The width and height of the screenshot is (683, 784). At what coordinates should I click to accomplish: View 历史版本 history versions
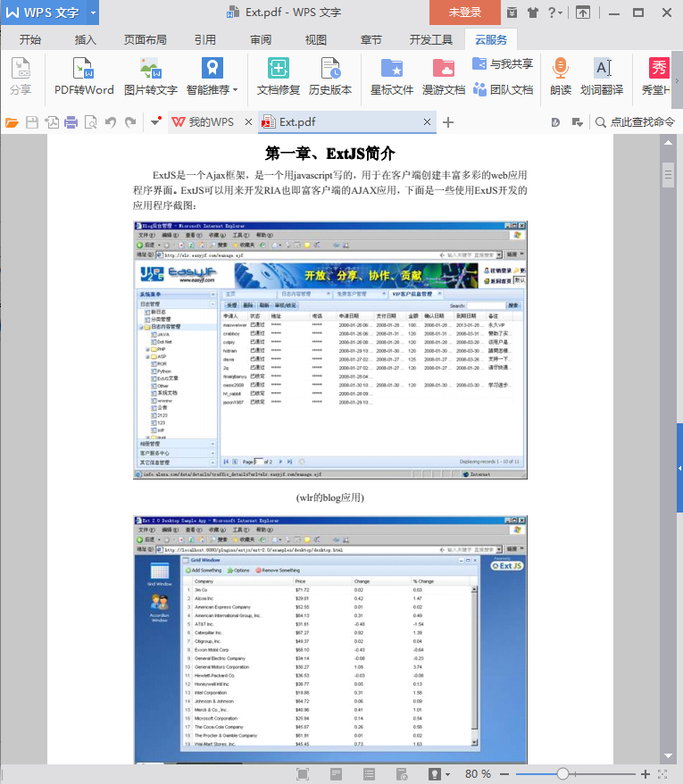pyautogui.click(x=330, y=77)
